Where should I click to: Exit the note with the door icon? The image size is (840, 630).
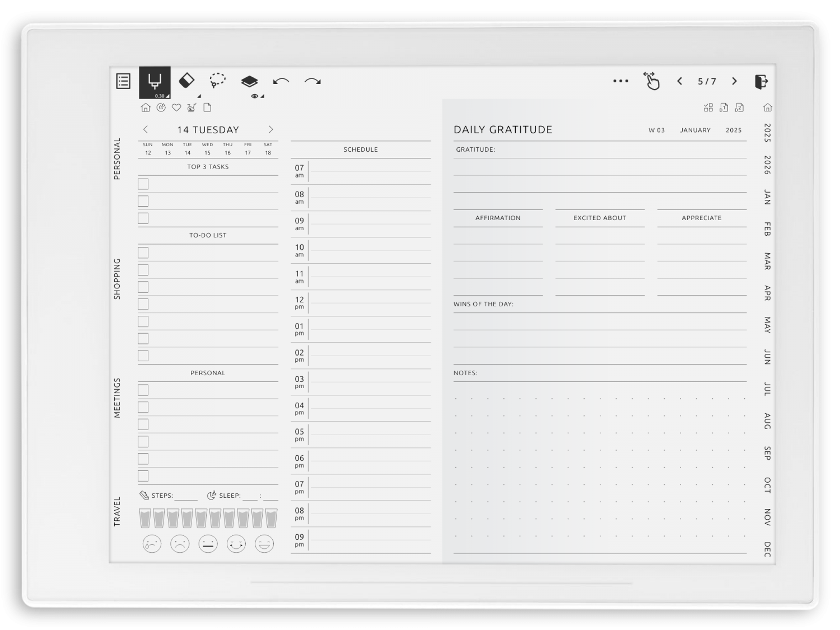pos(762,82)
